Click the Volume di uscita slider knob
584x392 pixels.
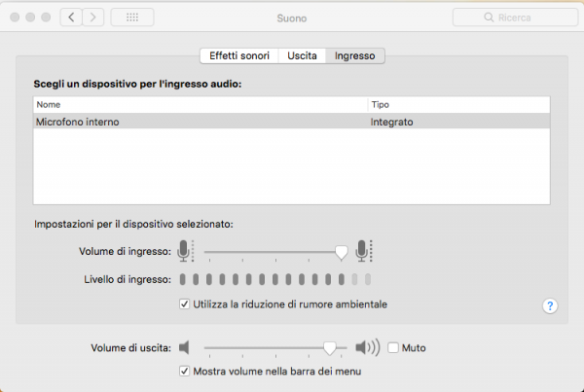(x=331, y=347)
